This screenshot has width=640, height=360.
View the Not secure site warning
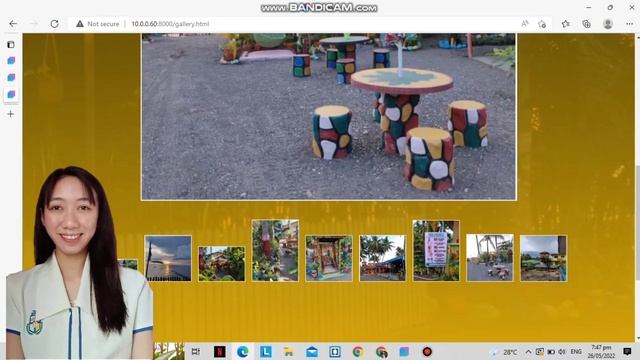pyautogui.click(x=98, y=24)
